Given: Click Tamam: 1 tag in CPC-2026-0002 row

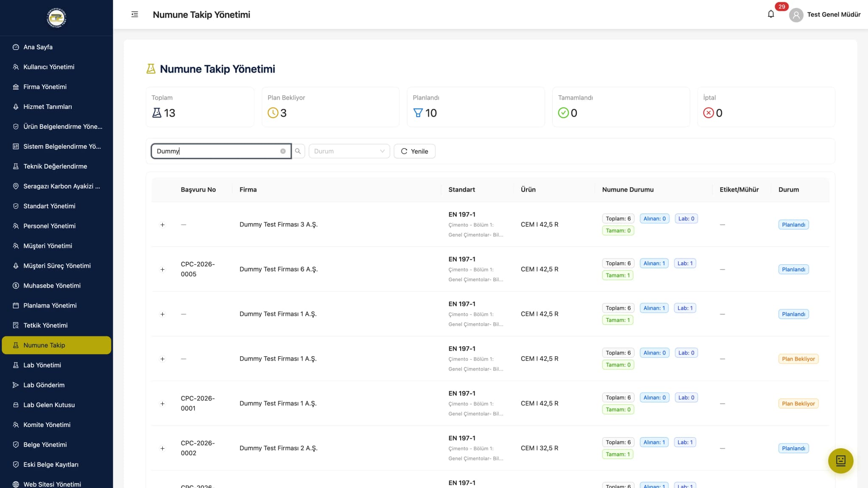Looking at the screenshot, I should [x=618, y=454].
